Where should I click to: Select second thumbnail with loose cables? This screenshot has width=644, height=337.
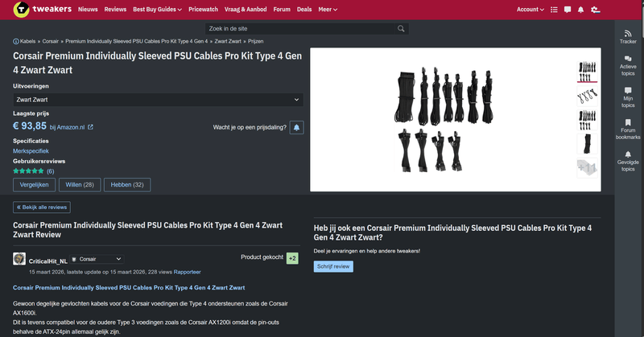[587, 96]
